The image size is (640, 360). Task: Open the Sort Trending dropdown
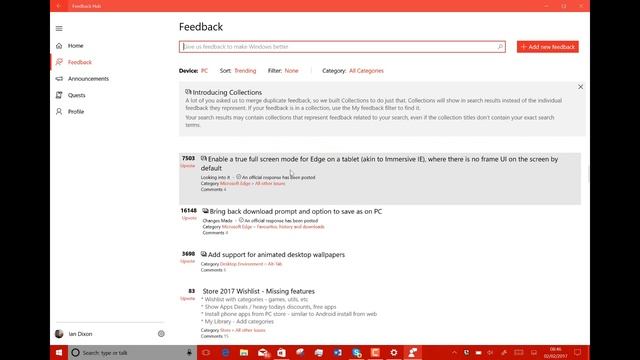click(x=245, y=71)
